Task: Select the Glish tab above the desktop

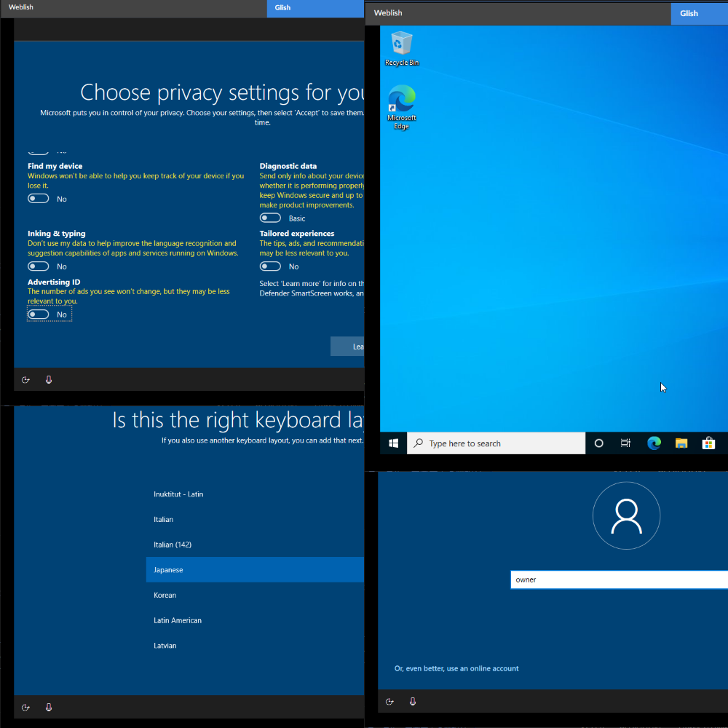Action: point(699,13)
